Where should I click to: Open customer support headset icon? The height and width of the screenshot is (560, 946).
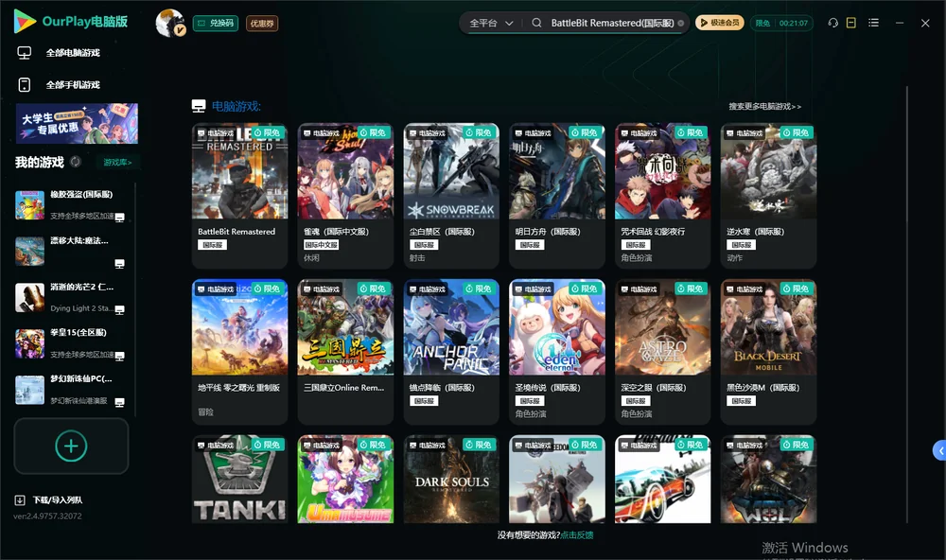point(832,23)
